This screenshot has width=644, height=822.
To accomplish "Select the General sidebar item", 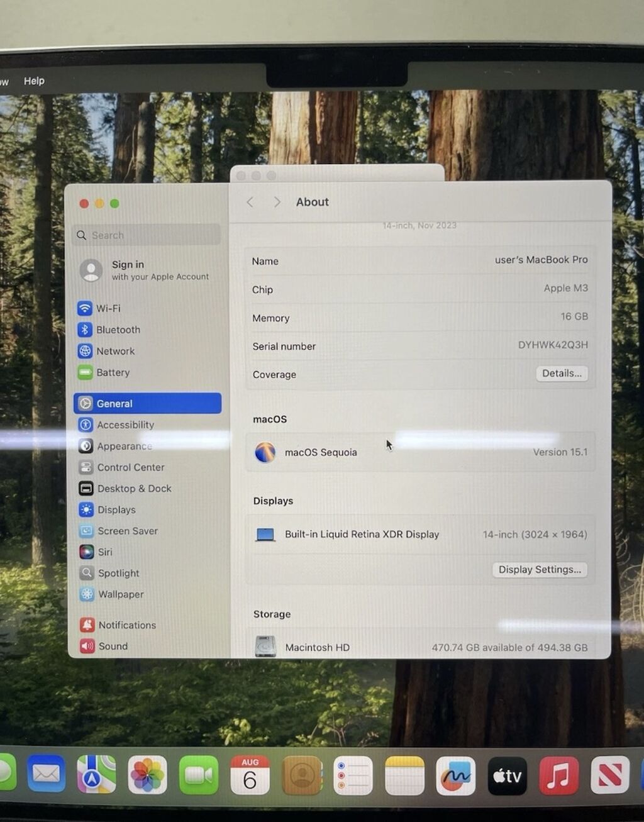I will [x=148, y=403].
